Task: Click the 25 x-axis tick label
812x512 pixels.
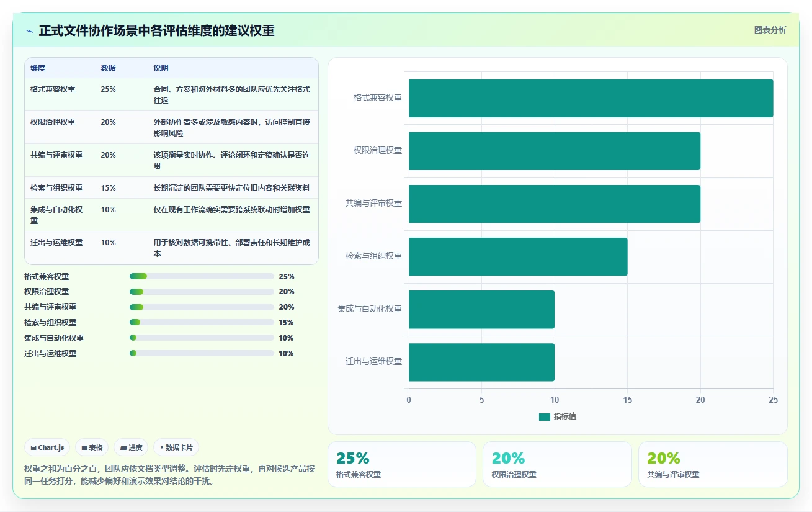Action: [x=773, y=400]
